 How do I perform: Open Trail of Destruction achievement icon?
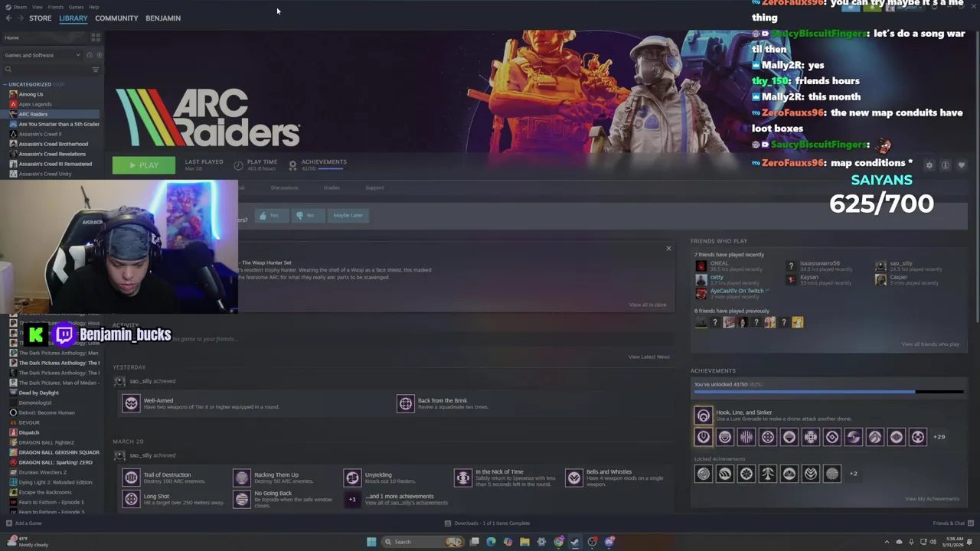(131, 478)
